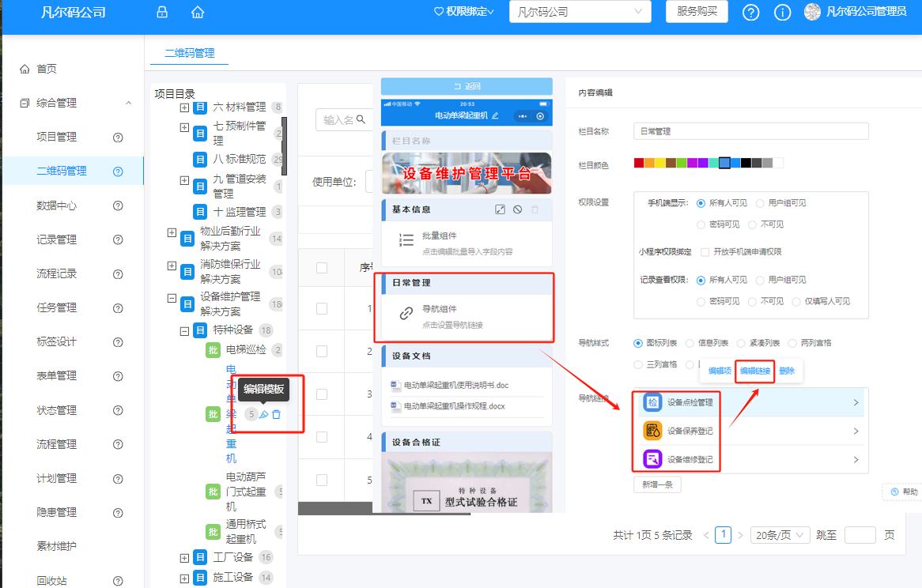Click the 服务购买 button
This screenshot has width=922, height=588.
tap(697, 11)
